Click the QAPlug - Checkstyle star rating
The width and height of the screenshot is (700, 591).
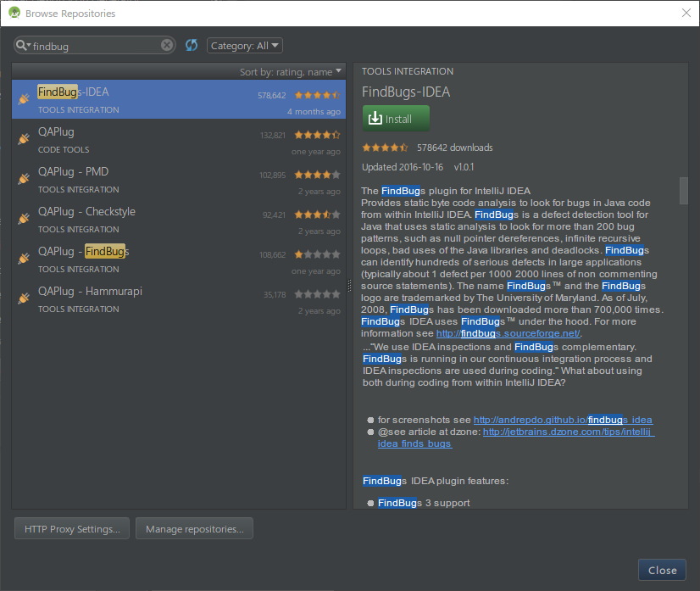(318, 215)
